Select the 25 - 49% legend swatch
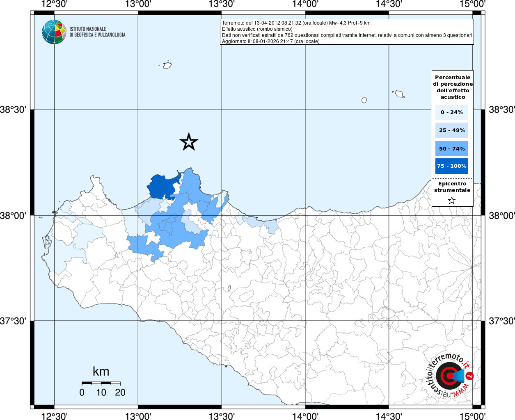This screenshot has height=420, width=515. pyautogui.click(x=451, y=130)
